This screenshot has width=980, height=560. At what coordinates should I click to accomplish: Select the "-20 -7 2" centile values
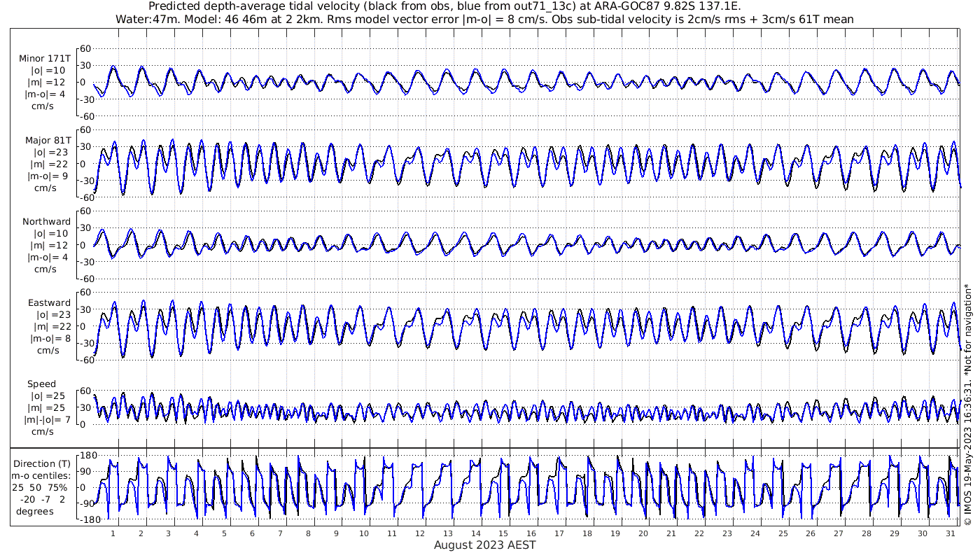(43, 499)
